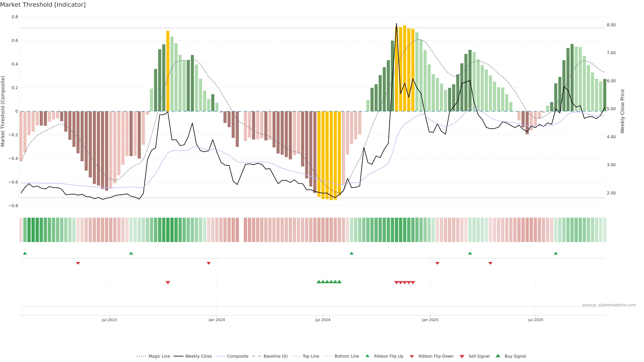This screenshot has height=362, width=644.
Task: Click the Market Threshold [Indicator] chart title
Action: click(43, 5)
